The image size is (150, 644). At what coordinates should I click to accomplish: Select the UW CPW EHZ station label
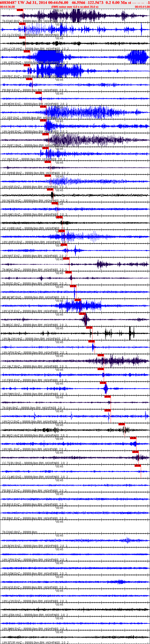(35, 560)
